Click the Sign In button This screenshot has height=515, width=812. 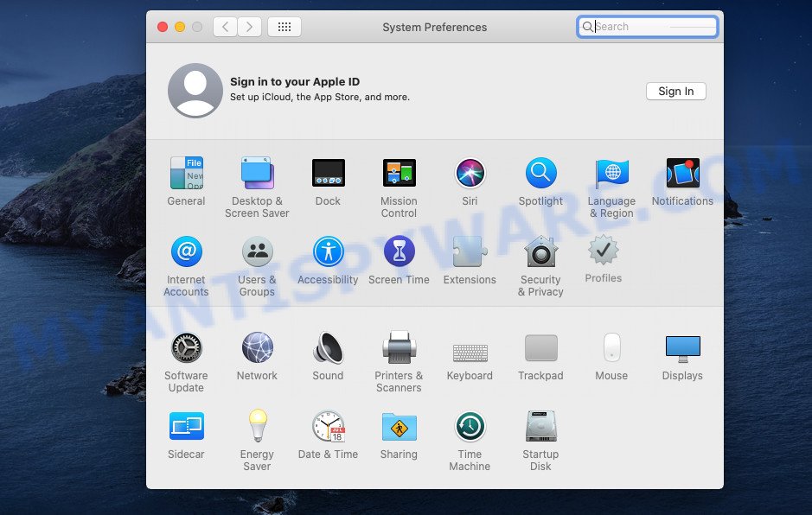675,92
